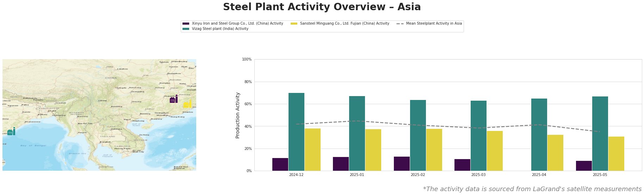Select the yellow Sansteel legend color swatch
Screen dimensions: 644x195
[294, 24]
